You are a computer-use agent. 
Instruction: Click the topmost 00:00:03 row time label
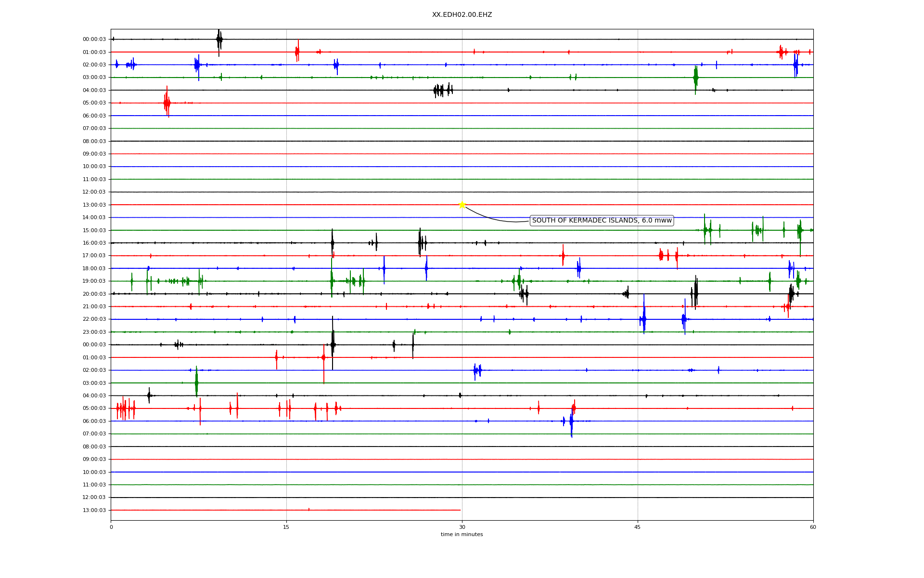94,39
